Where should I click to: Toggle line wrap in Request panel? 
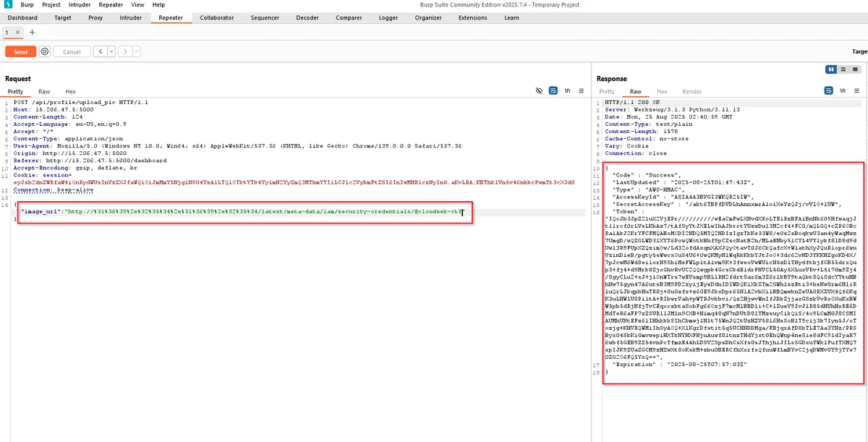click(553, 91)
